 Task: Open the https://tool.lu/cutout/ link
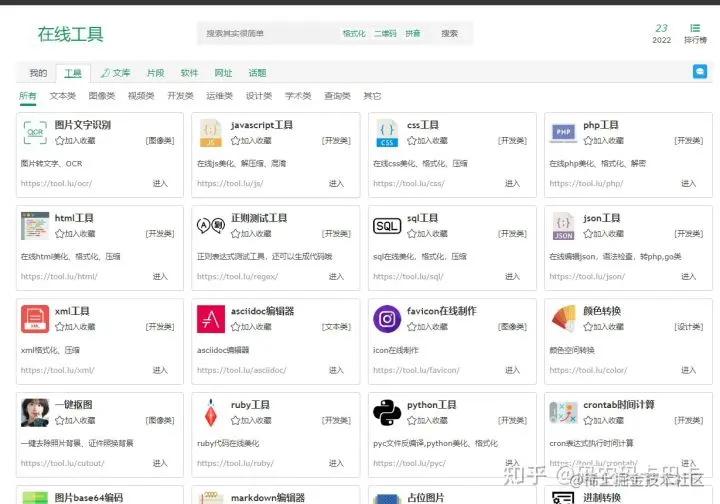coord(62,463)
